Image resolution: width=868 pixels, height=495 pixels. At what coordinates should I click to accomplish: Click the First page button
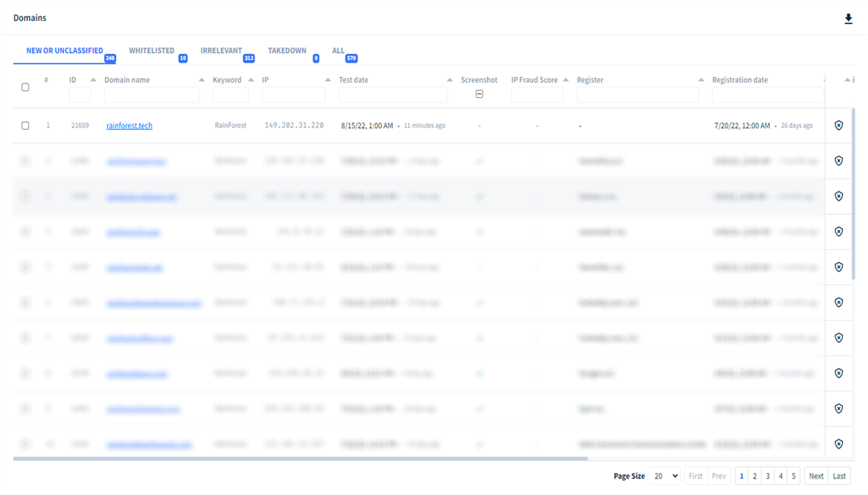tap(695, 476)
